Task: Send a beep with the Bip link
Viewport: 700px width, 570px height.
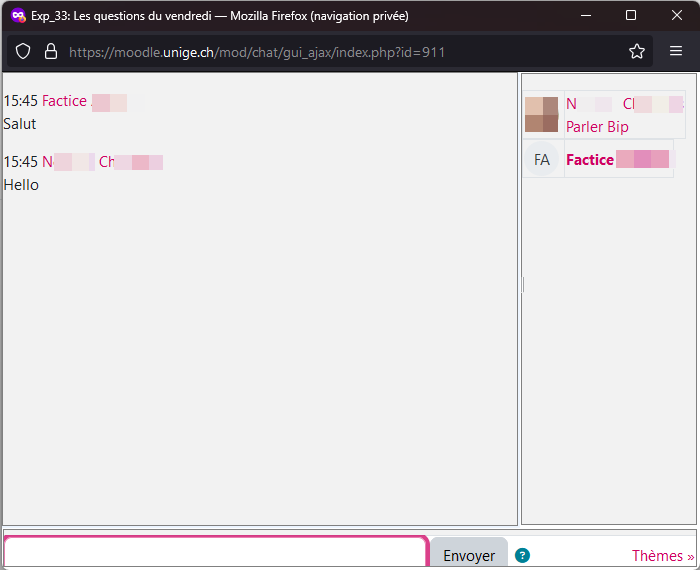Action: pos(618,127)
